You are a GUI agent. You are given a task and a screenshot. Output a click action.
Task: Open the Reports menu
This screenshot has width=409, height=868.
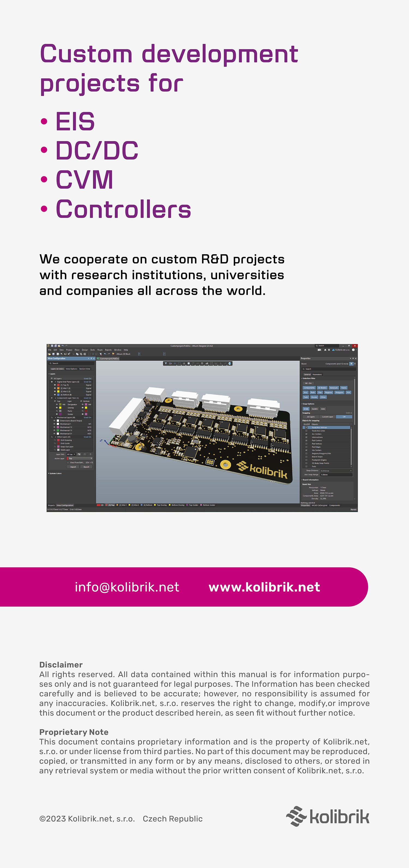[x=109, y=350]
